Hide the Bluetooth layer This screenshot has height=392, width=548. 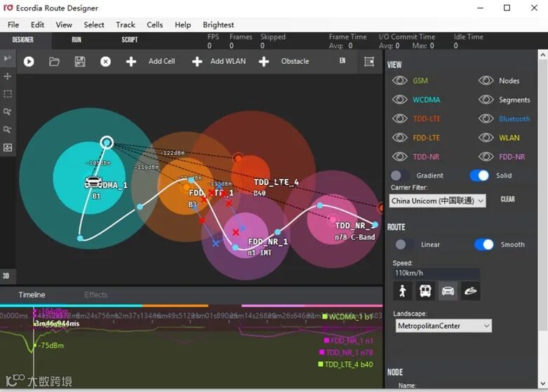[486, 119]
